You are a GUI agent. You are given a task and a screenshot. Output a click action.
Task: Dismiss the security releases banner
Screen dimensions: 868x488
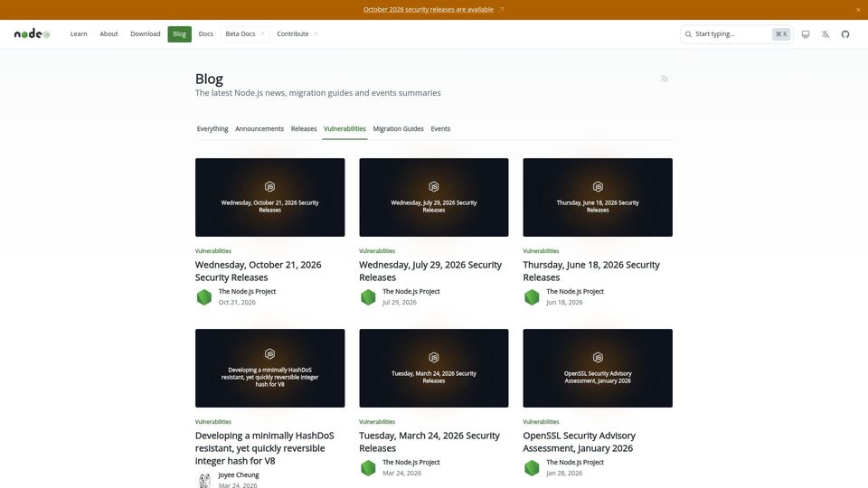(858, 9)
